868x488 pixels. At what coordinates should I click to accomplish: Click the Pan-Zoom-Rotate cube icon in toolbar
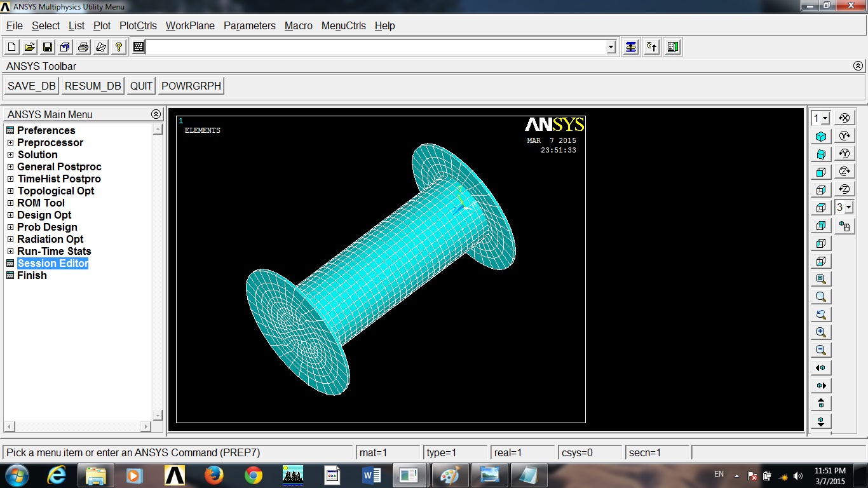tap(65, 47)
